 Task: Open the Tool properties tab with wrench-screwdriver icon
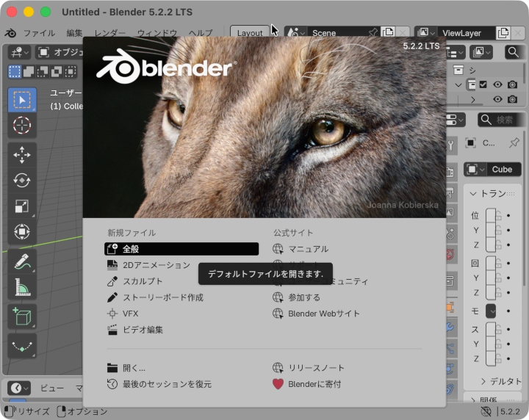pos(450,145)
